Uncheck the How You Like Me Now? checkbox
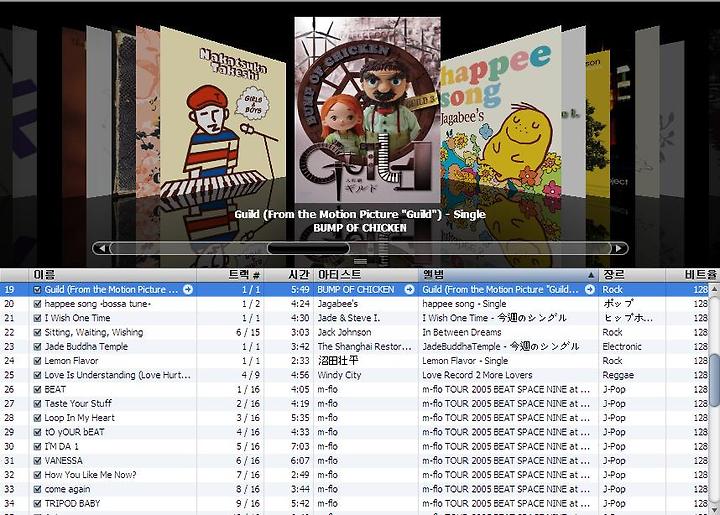Image resolution: width=720 pixels, height=515 pixels. pyautogui.click(x=38, y=475)
